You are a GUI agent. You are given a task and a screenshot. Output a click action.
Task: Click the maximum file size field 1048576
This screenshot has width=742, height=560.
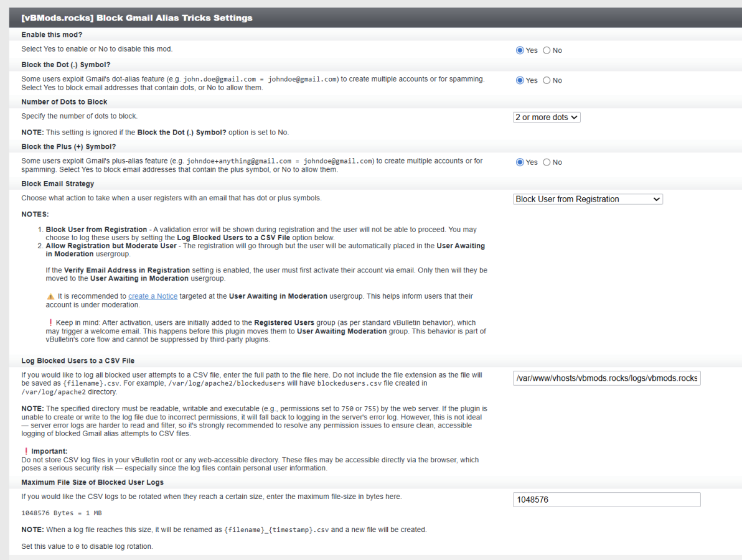tap(607, 500)
